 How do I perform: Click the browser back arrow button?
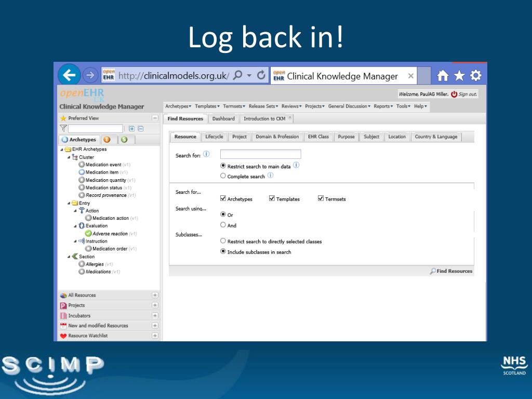pyautogui.click(x=69, y=75)
